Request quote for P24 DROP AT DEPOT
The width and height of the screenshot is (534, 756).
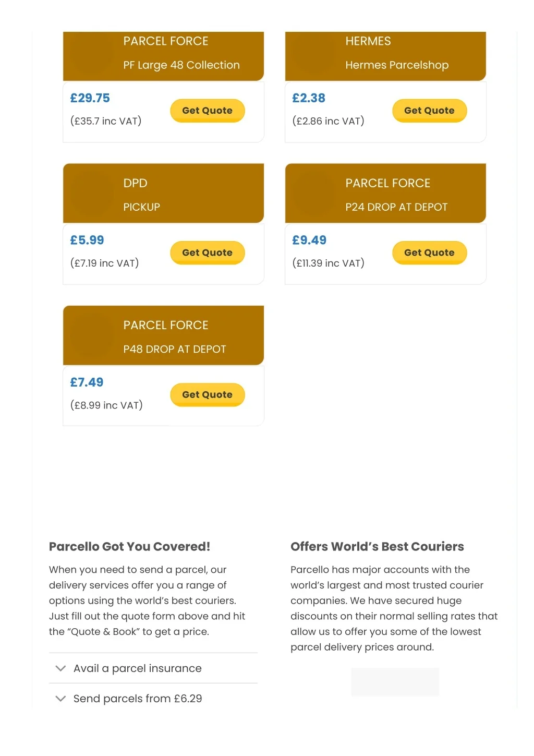point(429,253)
